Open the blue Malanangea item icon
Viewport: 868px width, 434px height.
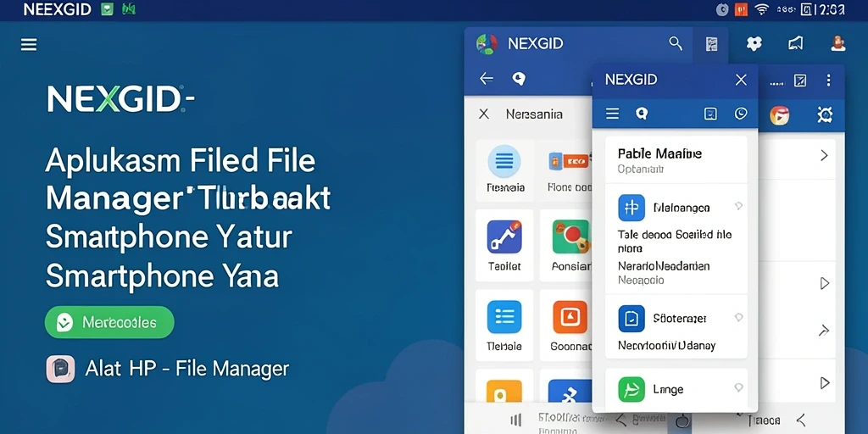[632, 208]
